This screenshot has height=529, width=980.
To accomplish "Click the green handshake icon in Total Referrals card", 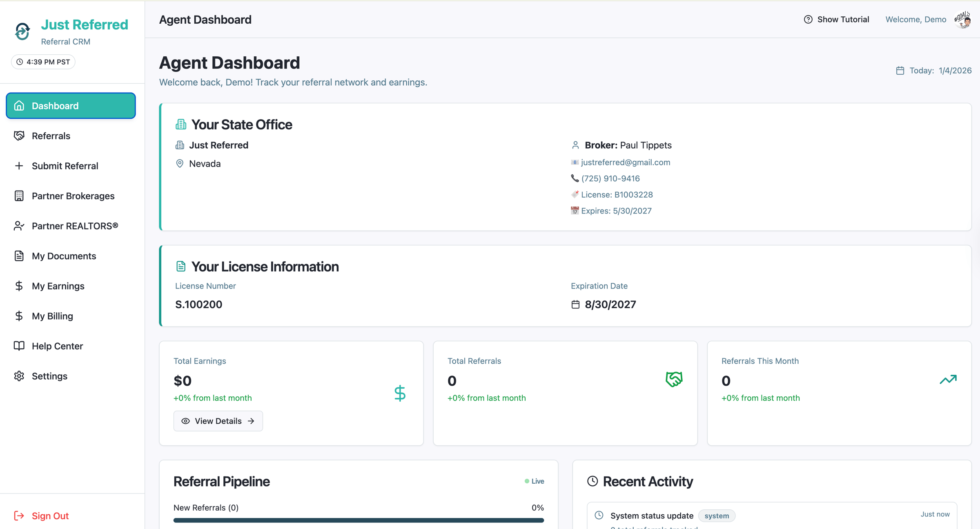I will tap(674, 379).
